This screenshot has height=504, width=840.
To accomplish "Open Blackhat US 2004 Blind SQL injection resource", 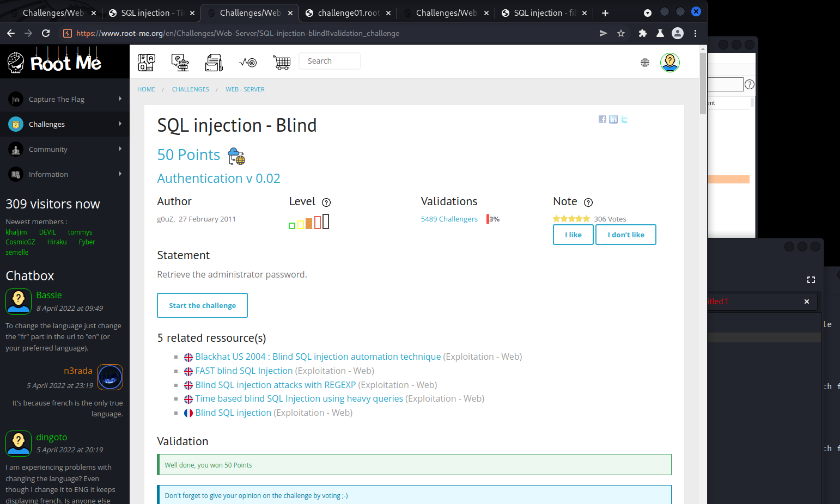I will 318,357.
